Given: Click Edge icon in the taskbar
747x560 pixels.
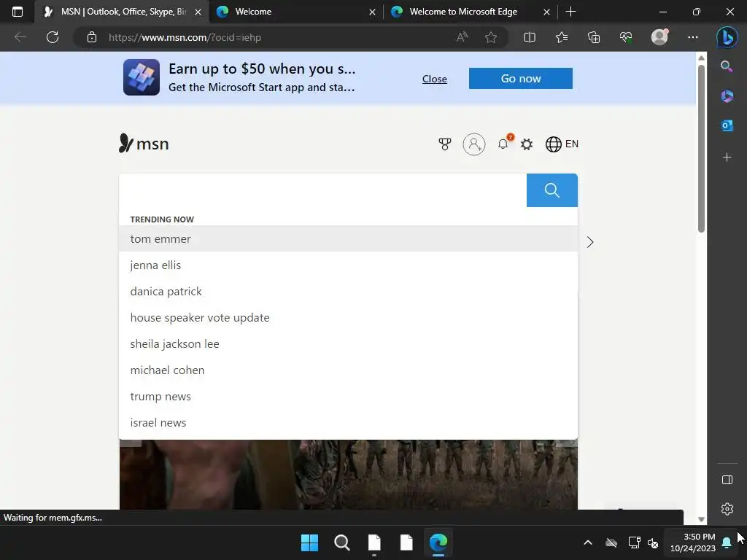Looking at the screenshot, I should pos(438,542).
